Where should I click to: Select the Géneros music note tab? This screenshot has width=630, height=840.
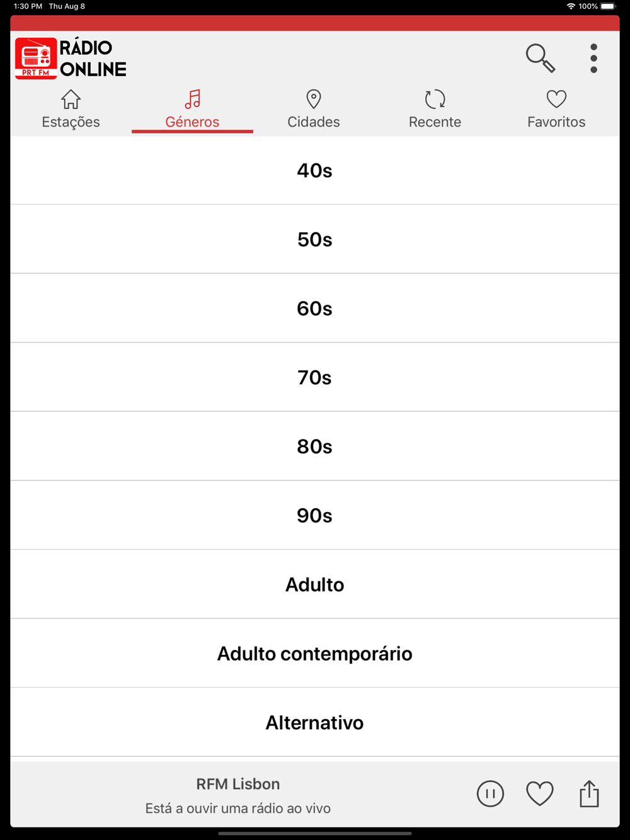[192, 110]
